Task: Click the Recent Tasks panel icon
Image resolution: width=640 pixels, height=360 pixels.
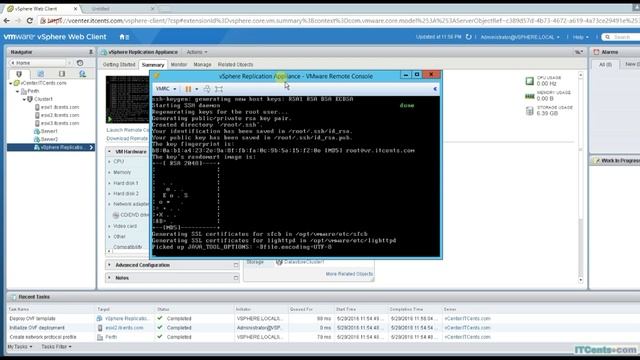Action: click(x=13, y=297)
